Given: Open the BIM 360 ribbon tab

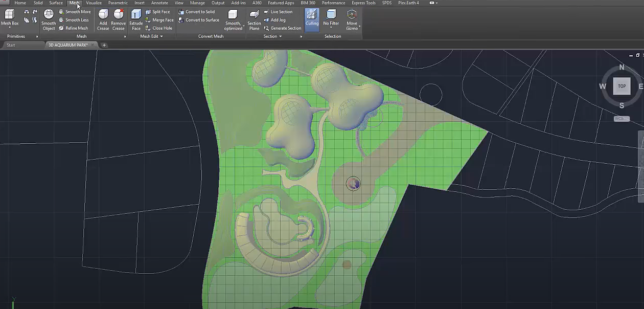Looking at the screenshot, I should click(x=308, y=3).
